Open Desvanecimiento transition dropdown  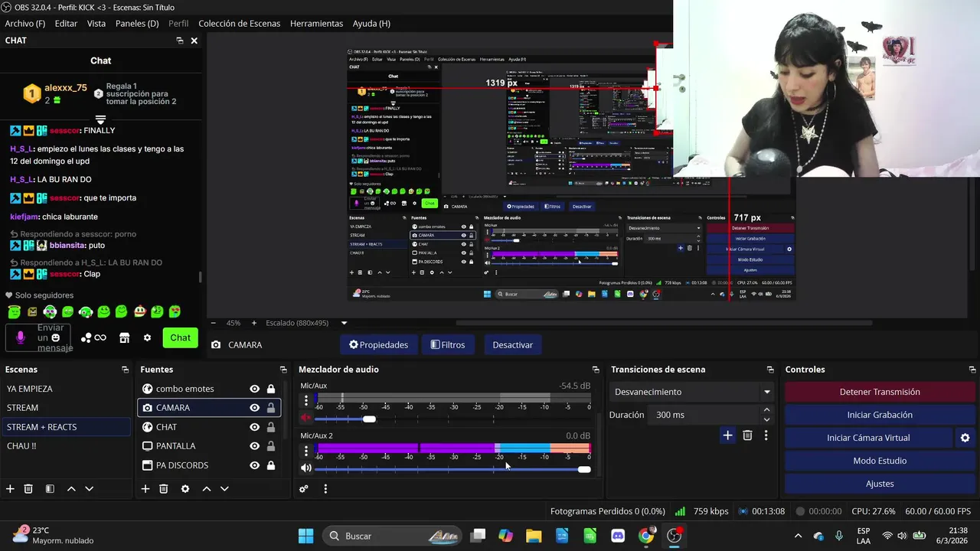[766, 392]
